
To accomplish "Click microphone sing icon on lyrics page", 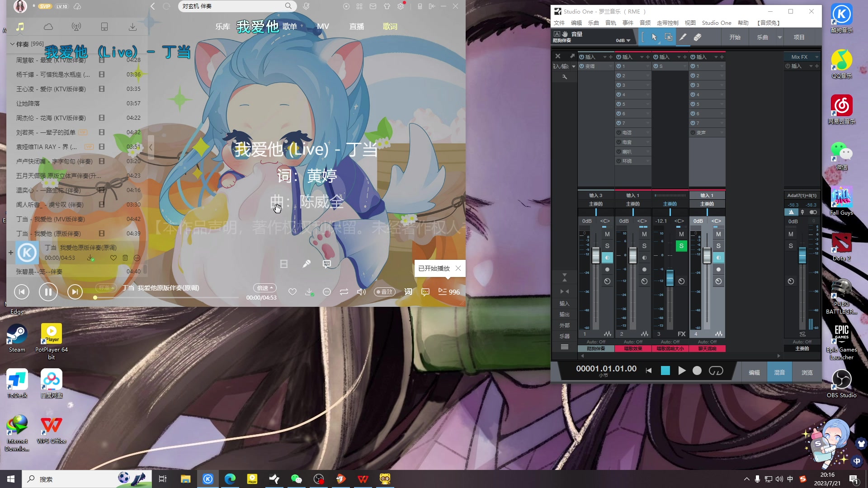I will coord(307,264).
